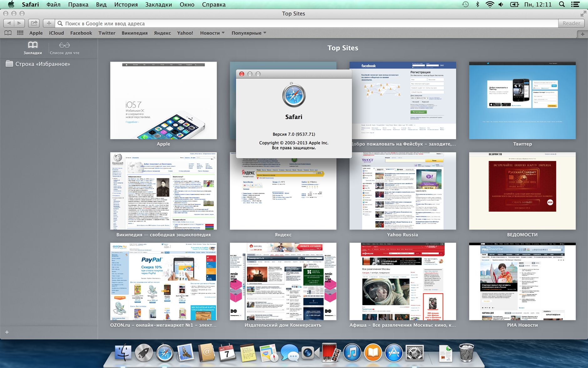Open the Bluetooth status menu
The image size is (588, 368).
478,4
